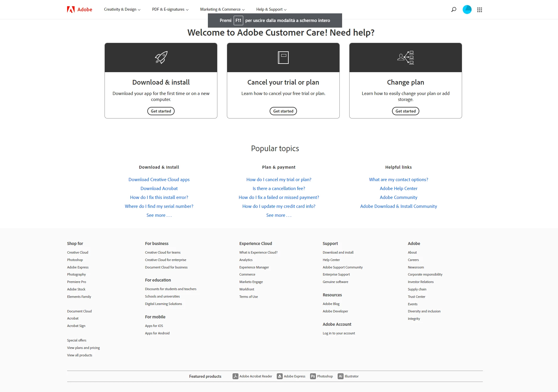Open Adobe Developer footer link
The height and width of the screenshot is (392, 558).
pyautogui.click(x=335, y=311)
